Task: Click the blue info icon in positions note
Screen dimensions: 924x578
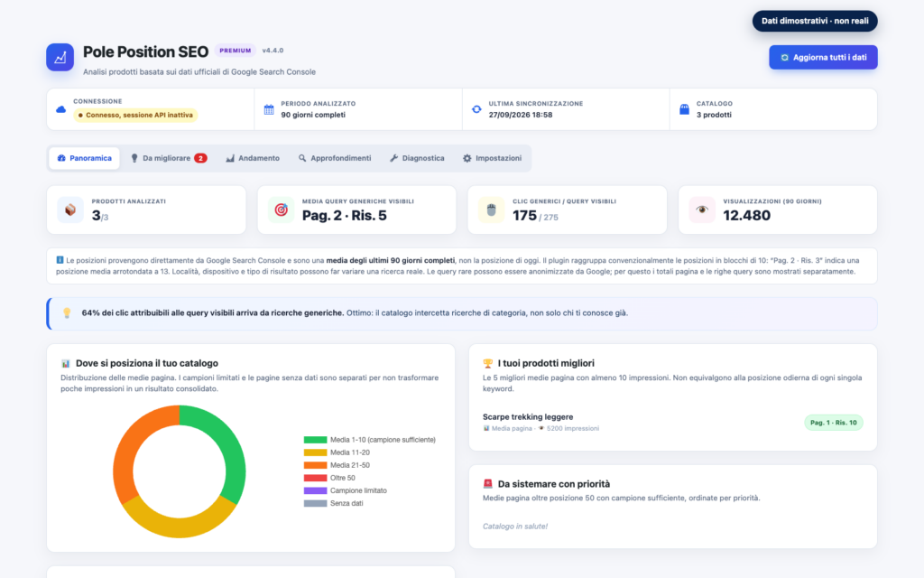Action: point(60,259)
